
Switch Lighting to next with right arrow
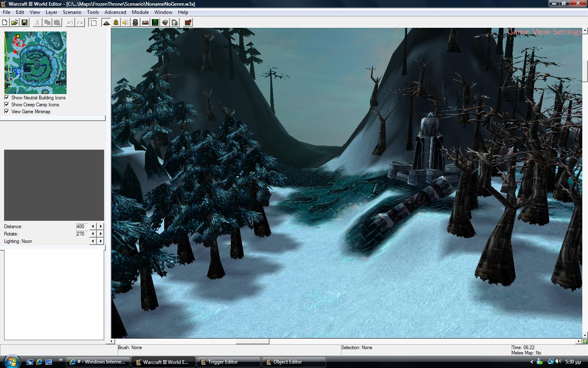(x=101, y=241)
